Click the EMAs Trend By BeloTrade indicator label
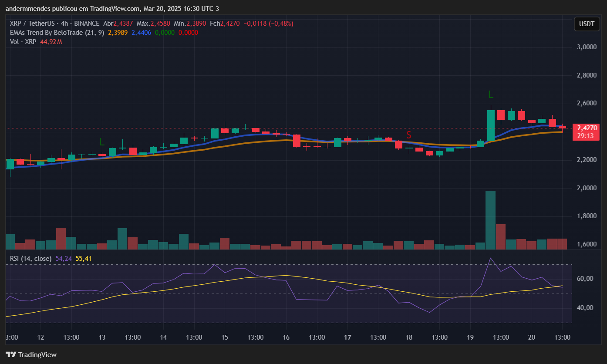The image size is (607, 364). (x=57, y=33)
